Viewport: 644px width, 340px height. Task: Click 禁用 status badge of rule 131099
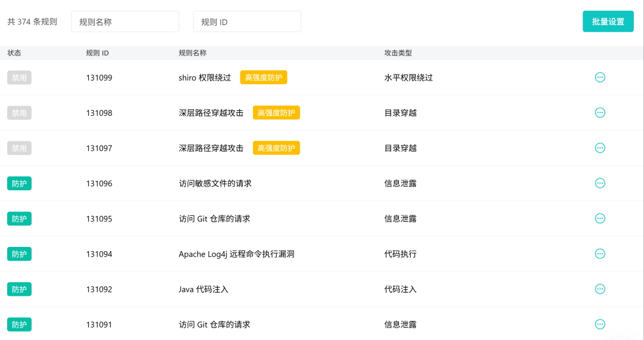tap(19, 78)
